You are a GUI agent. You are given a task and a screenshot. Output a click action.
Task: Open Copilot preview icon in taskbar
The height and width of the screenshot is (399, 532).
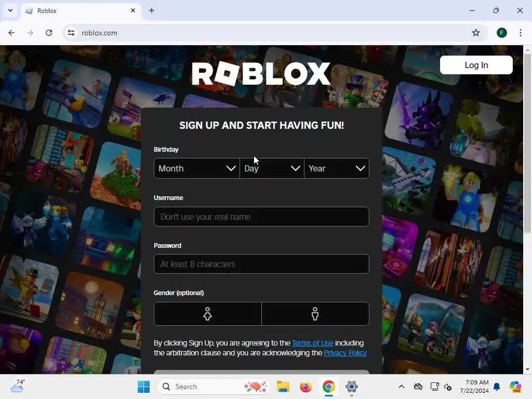pyautogui.click(x=515, y=387)
